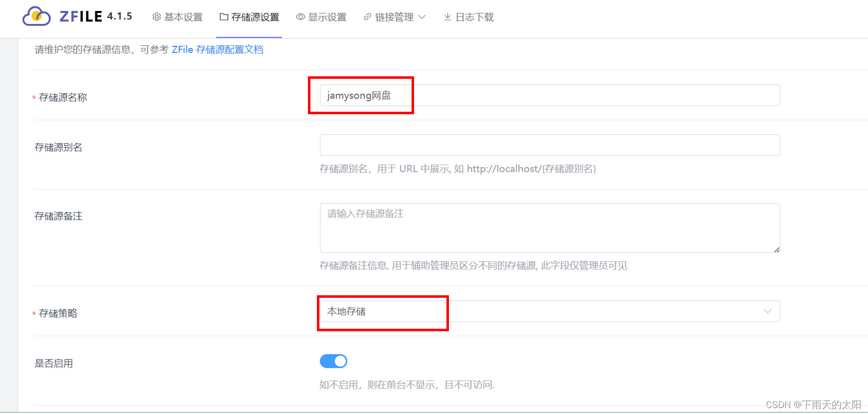Click the eye icon beside 显示设置
868x414 pixels.
(300, 17)
